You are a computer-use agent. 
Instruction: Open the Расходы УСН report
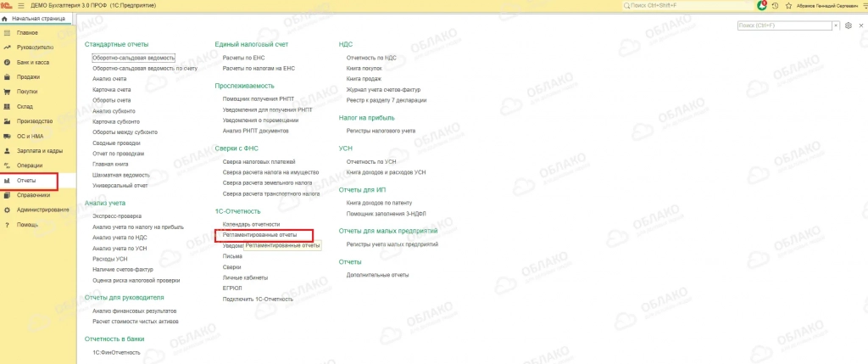point(110,259)
